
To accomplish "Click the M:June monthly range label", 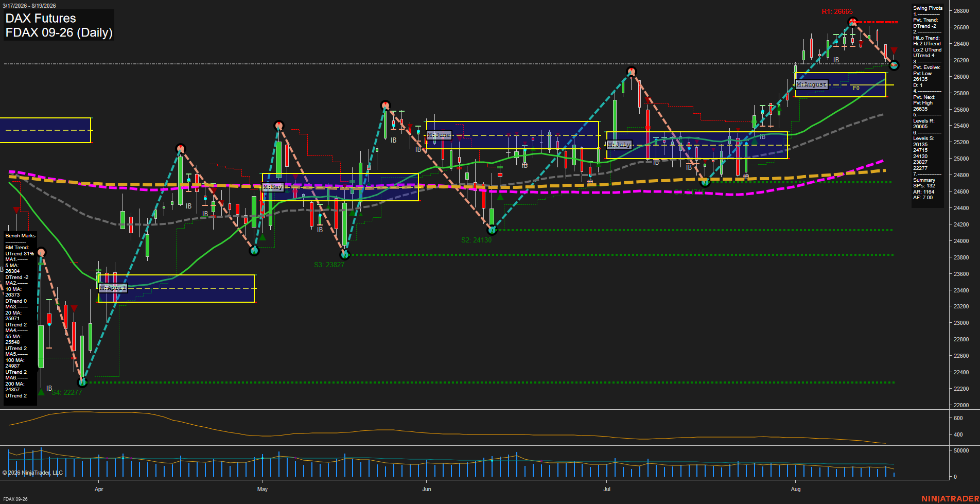I will coord(439,135).
